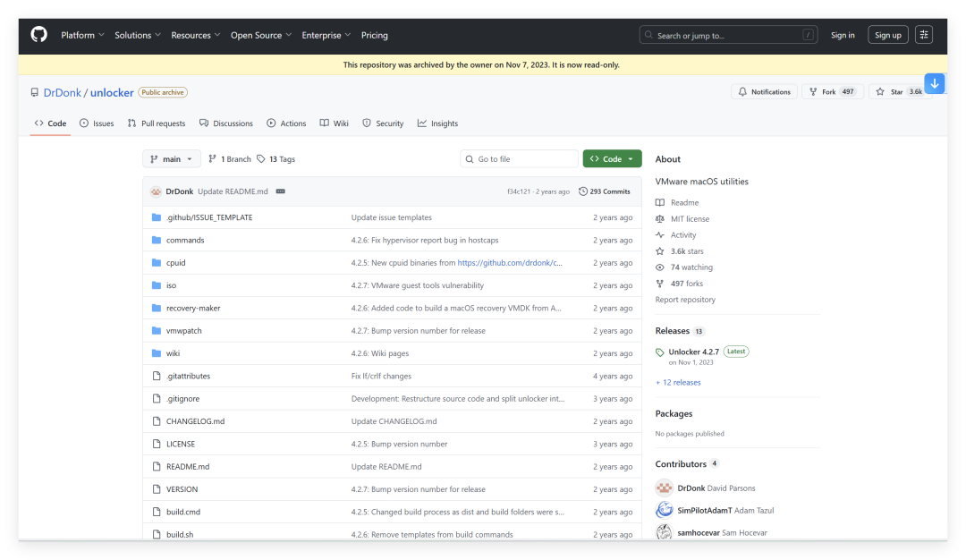Screen dimensions: 966x560
Task: Open the green Code dropdown
Action: coord(612,159)
